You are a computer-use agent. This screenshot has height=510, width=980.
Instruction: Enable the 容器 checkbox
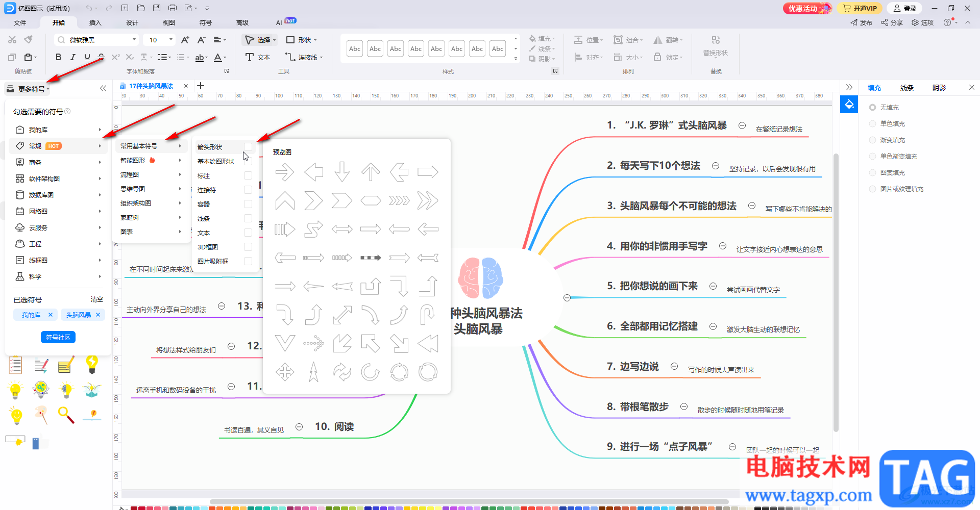click(248, 204)
